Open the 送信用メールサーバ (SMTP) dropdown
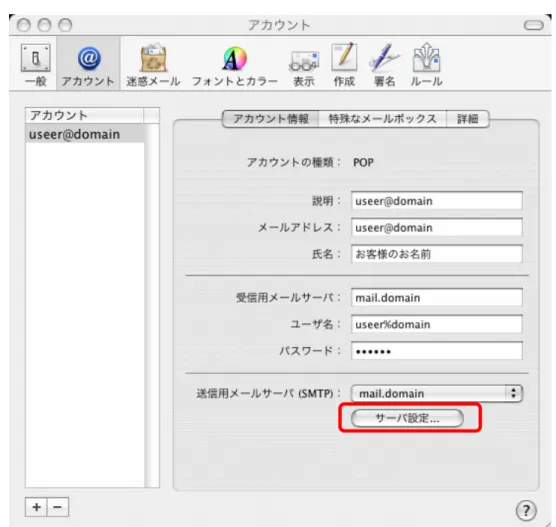Viewport: 556px width, 527px height. (437, 393)
